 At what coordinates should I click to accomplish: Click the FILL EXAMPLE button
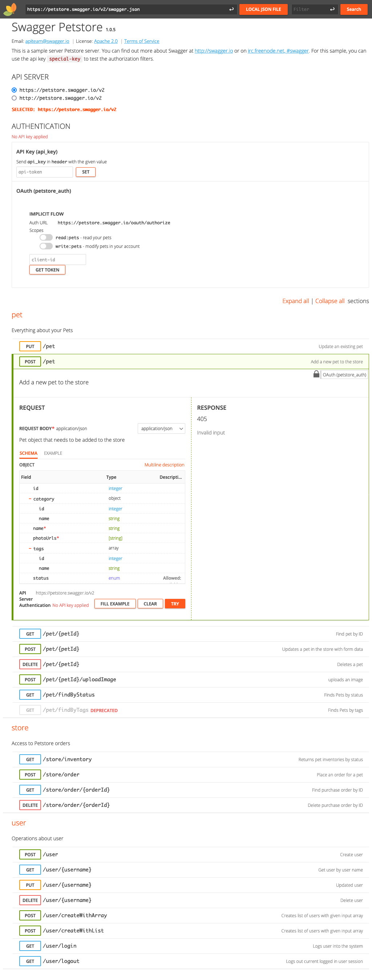[115, 604]
